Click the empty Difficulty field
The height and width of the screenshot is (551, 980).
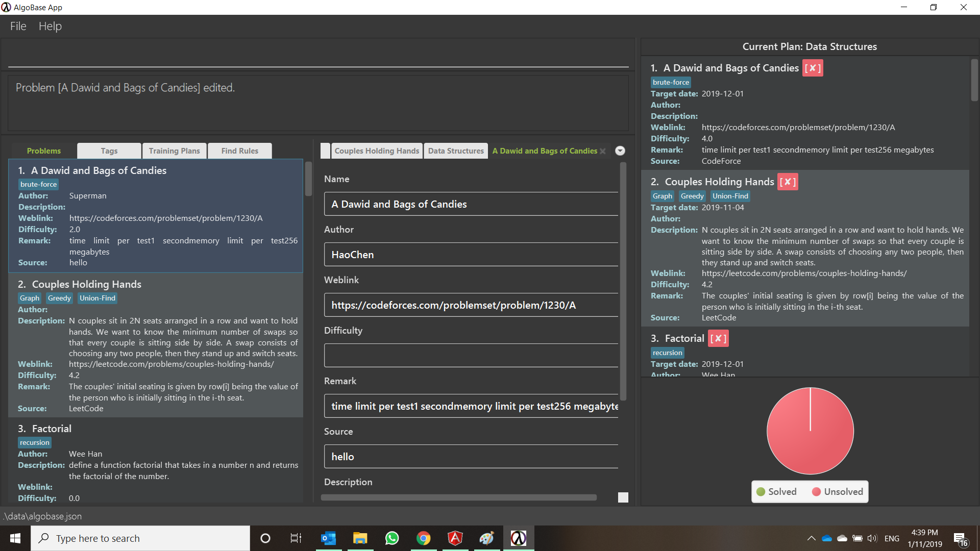tap(471, 356)
